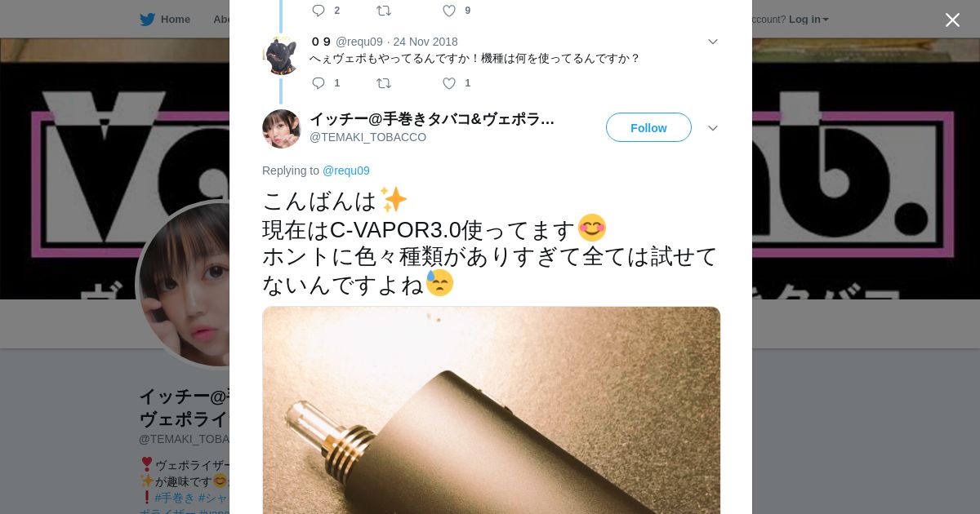Image resolution: width=980 pixels, height=514 pixels.
Task: Open the large profile picture on the page
Action: 184,285
